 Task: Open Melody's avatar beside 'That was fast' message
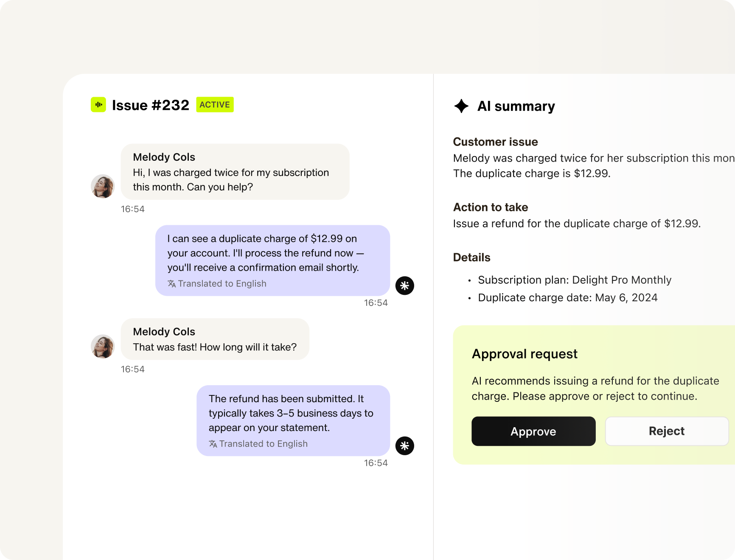[103, 347]
